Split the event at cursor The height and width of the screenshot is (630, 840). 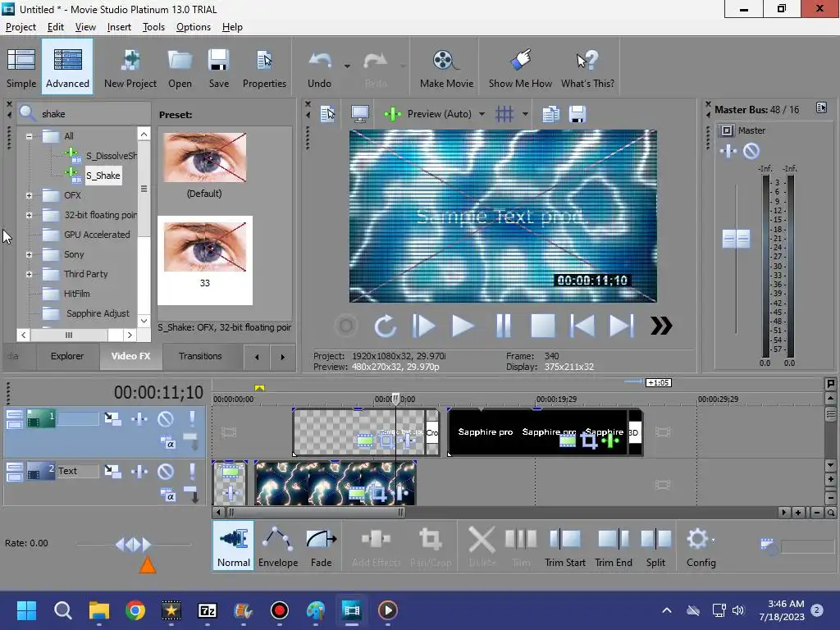pyautogui.click(x=655, y=546)
